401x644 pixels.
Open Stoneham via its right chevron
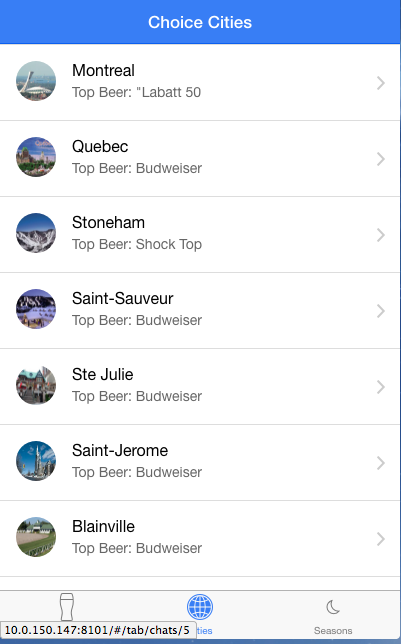381,235
